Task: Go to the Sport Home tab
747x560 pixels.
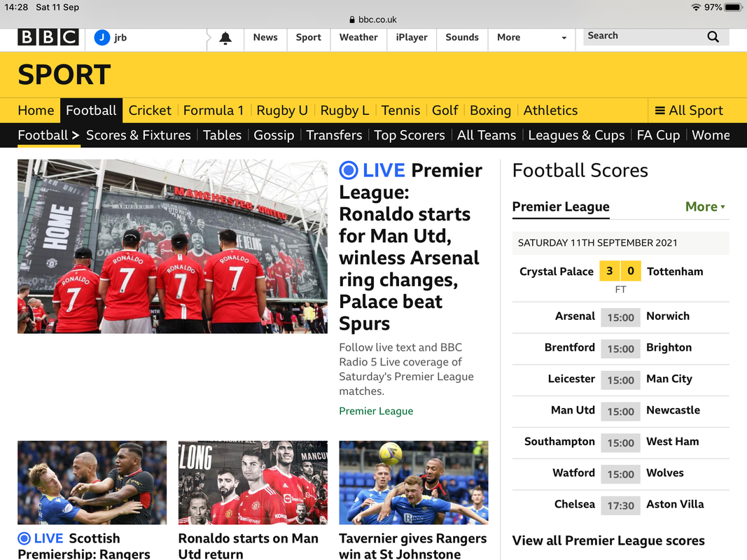Action: (36, 111)
